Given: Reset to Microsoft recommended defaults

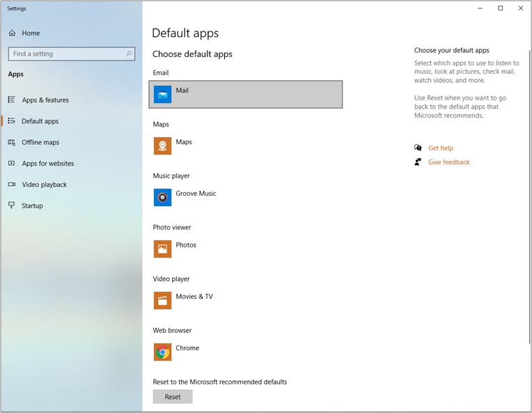Looking at the screenshot, I should click(x=173, y=396).
